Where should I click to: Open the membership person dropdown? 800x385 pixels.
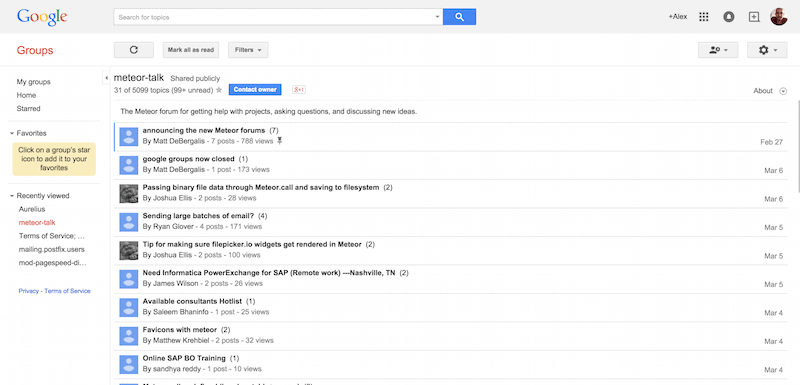point(718,50)
